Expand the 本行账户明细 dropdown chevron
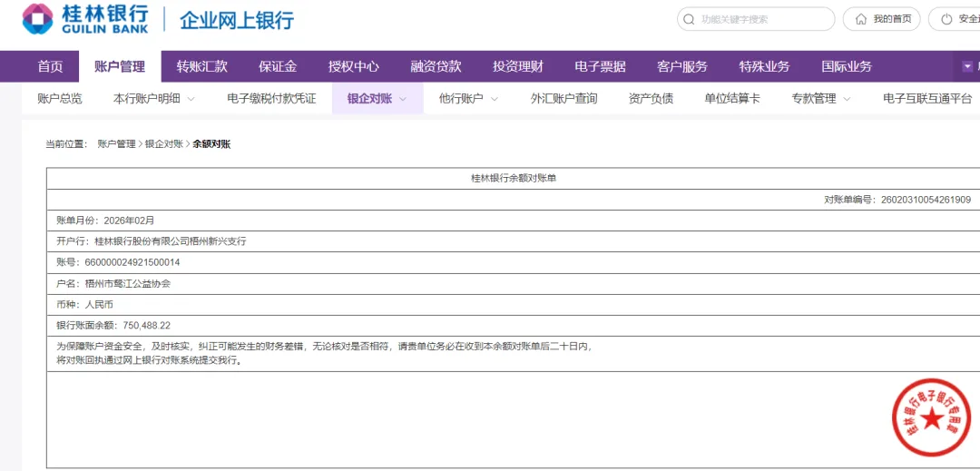Screen dimensions: 980x471 (x=191, y=99)
